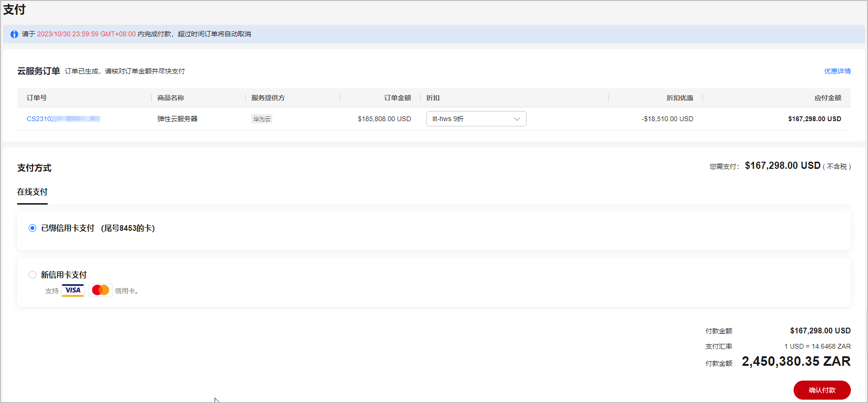Open the llt-hws 9折 discount dropdown

coord(476,119)
